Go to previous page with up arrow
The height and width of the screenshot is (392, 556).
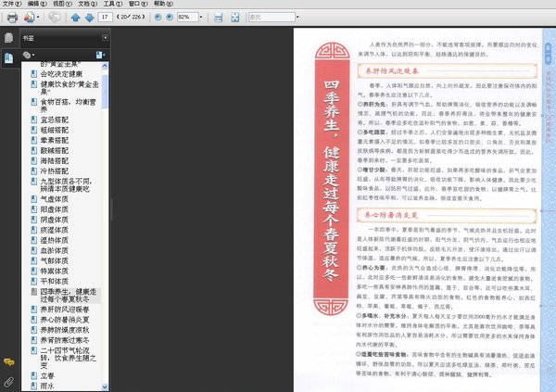point(75,17)
